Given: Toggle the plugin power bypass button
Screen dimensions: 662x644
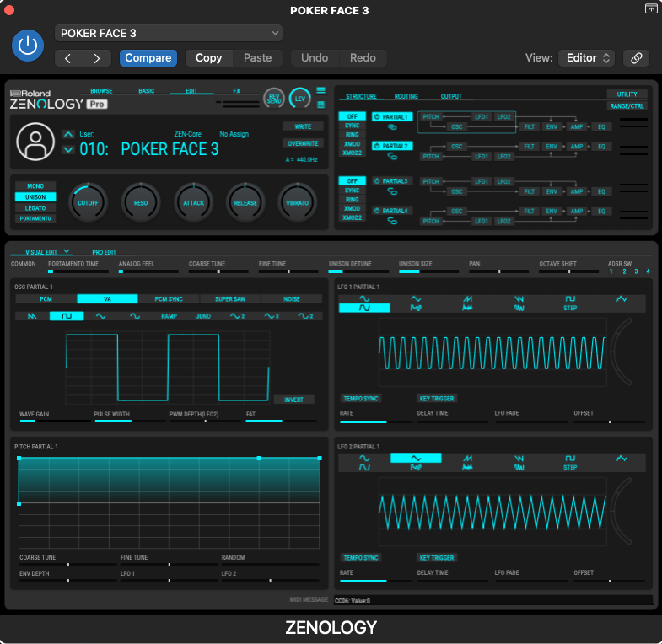Looking at the screenshot, I should pos(28,46).
